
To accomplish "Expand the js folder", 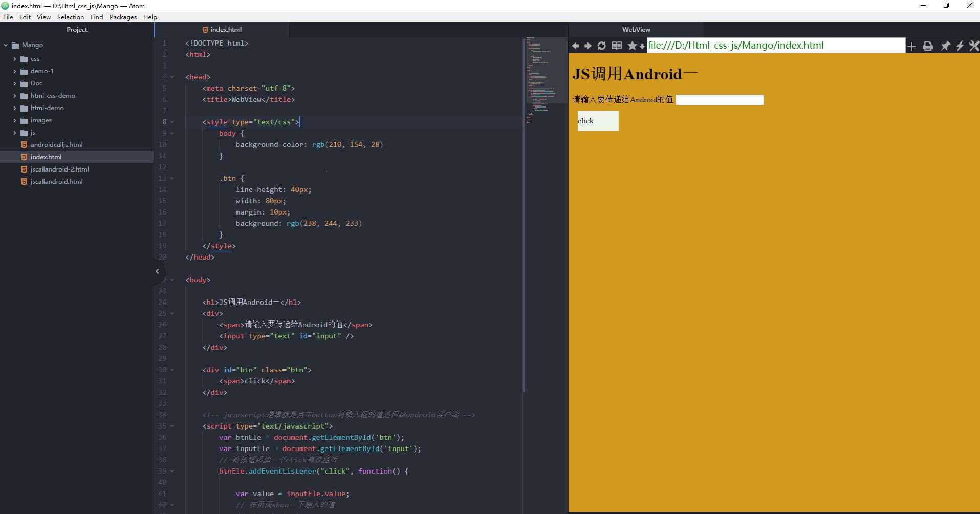I will (x=15, y=133).
